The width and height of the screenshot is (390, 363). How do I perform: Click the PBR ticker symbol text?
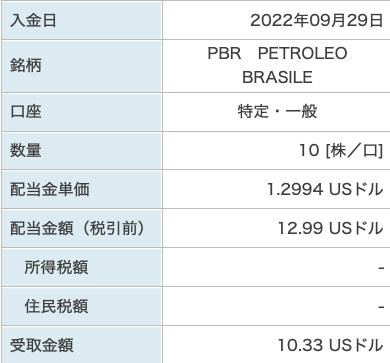tap(224, 53)
